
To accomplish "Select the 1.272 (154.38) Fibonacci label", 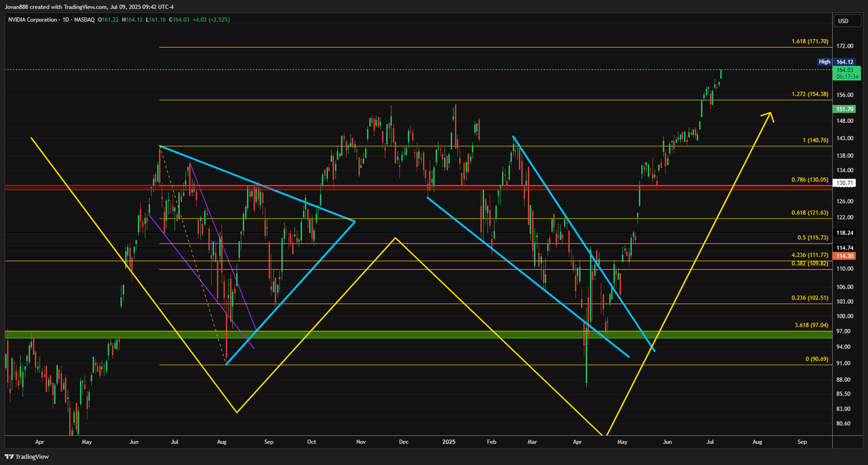I will coord(809,95).
